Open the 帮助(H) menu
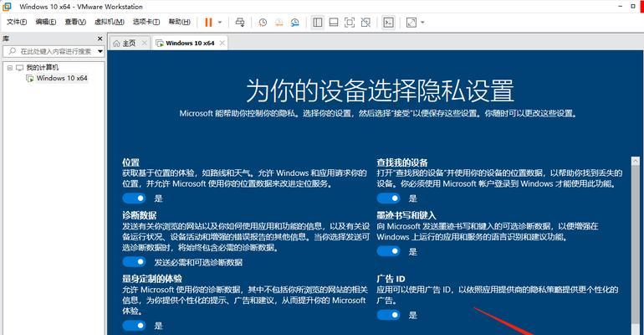644x335 pixels. point(180,22)
